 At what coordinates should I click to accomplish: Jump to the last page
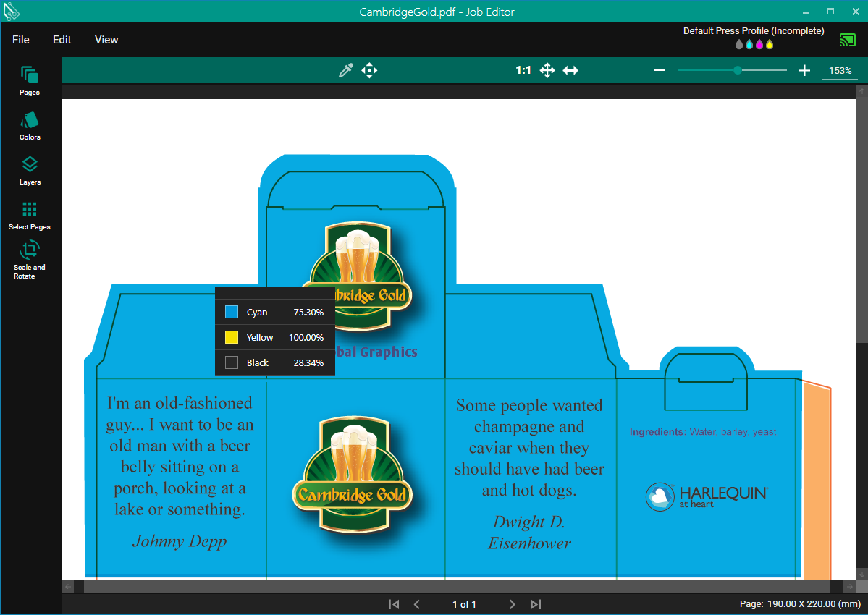tap(536, 604)
